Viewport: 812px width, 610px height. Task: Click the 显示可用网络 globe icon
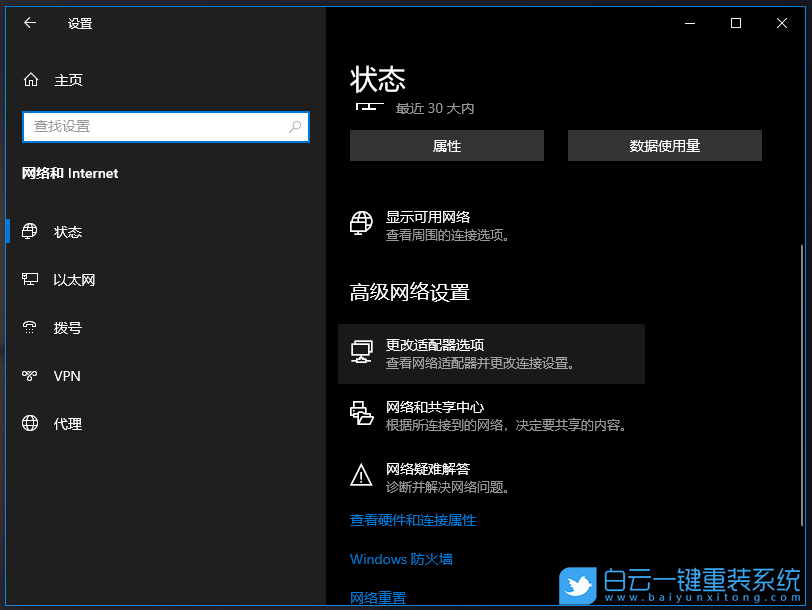pos(361,222)
